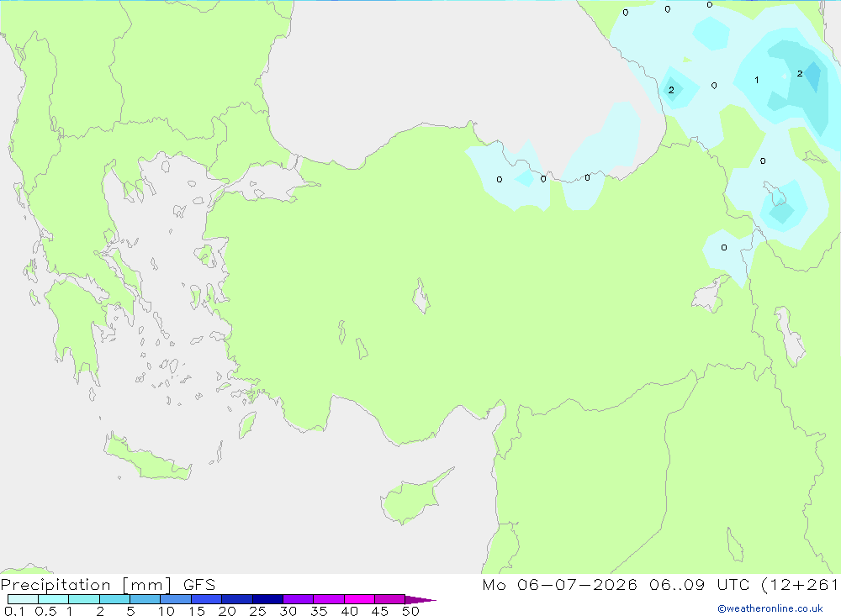Select the 20–25 mm legend swatch
This screenshot has width=841, height=616.
pos(236,599)
